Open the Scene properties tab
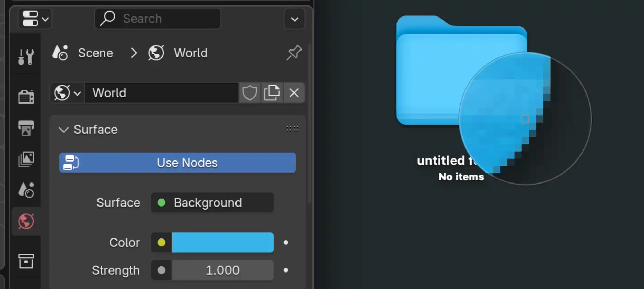 tap(26, 190)
